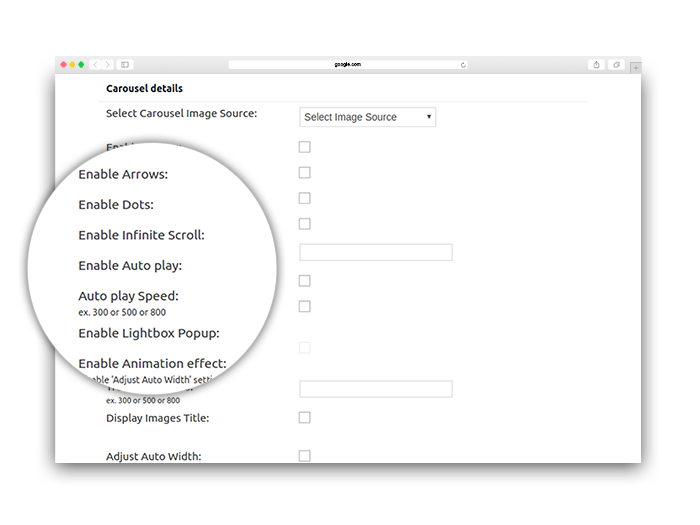Open the browser share icon
This screenshot has height=525, width=700.
596,65
